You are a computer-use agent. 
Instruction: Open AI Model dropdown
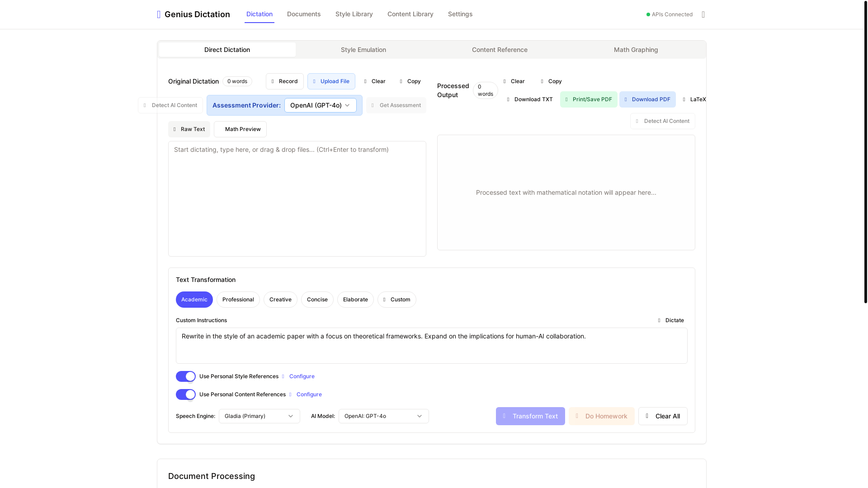pyautogui.click(x=384, y=416)
